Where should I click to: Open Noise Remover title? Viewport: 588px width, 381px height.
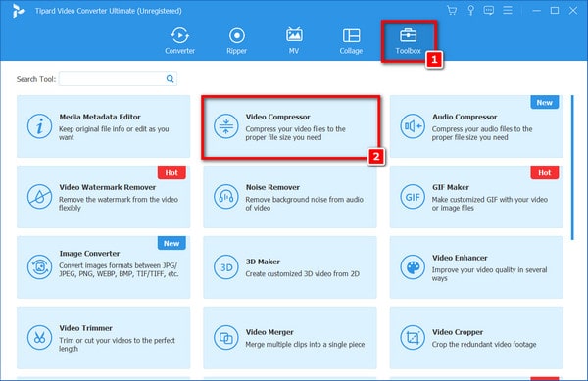[272, 187]
